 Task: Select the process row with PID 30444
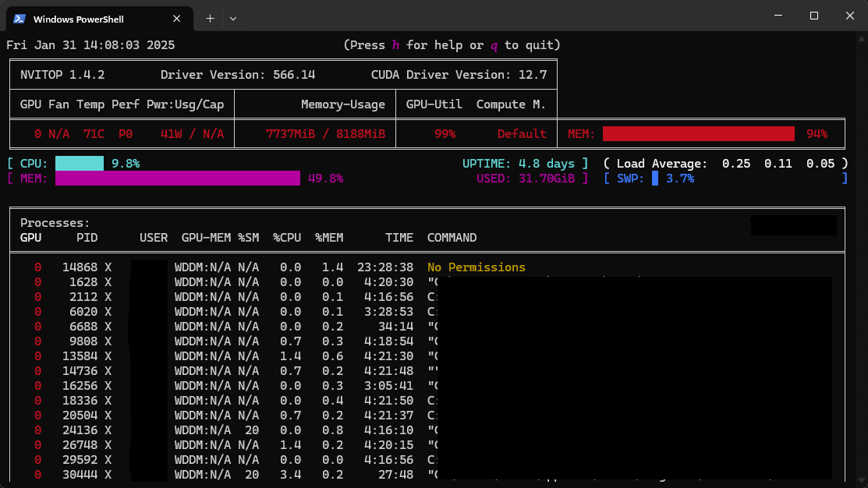[x=80, y=475]
